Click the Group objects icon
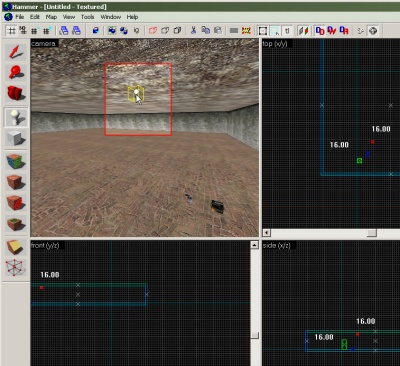400x366 pixels. [x=112, y=31]
